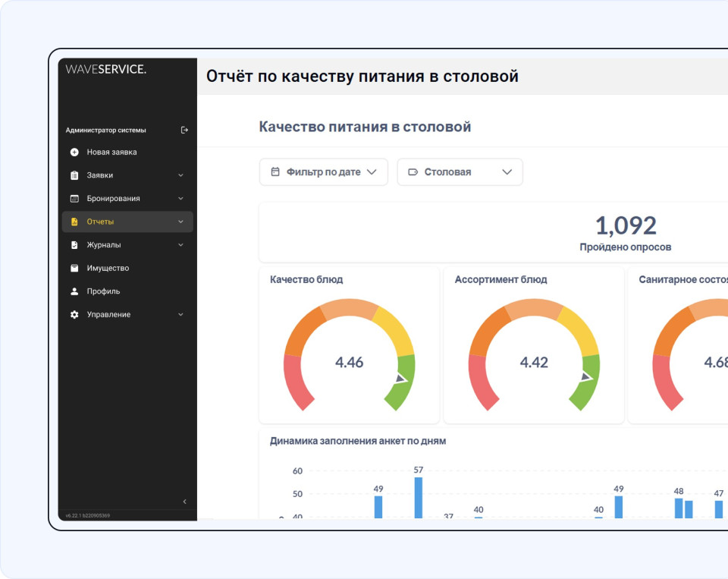
Task: Click the gear icon next to Управление
Action: tap(74, 314)
